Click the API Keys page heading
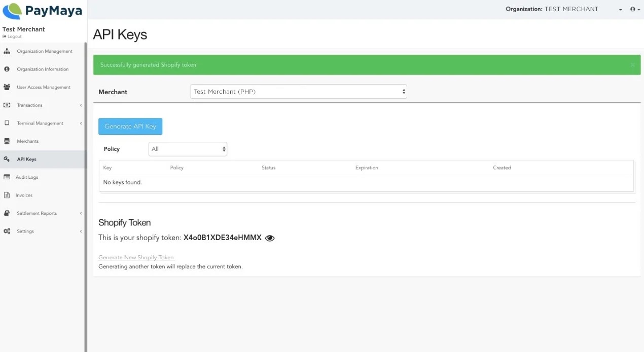 [120, 34]
